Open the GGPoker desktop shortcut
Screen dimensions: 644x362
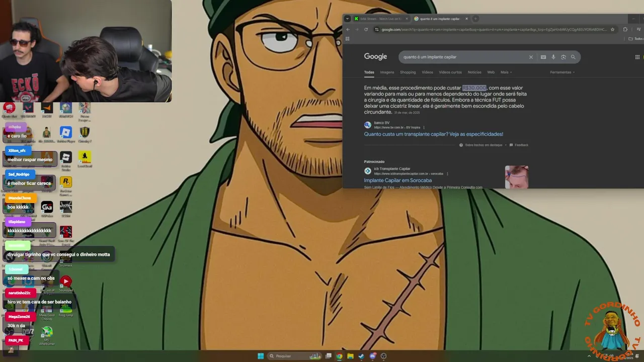tap(47, 209)
